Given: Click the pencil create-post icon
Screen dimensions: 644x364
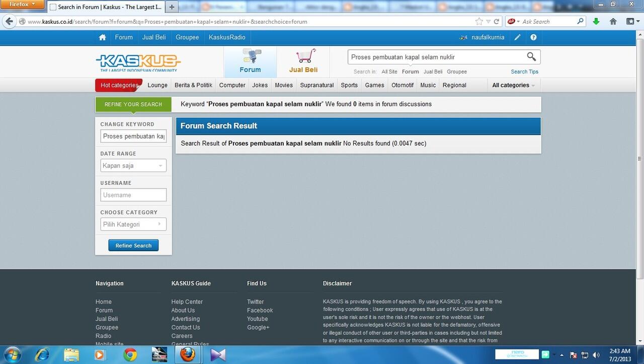Looking at the screenshot, I should [518, 37].
